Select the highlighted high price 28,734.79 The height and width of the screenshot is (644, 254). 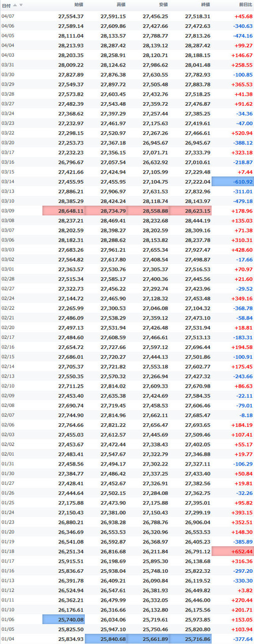(x=106, y=210)
